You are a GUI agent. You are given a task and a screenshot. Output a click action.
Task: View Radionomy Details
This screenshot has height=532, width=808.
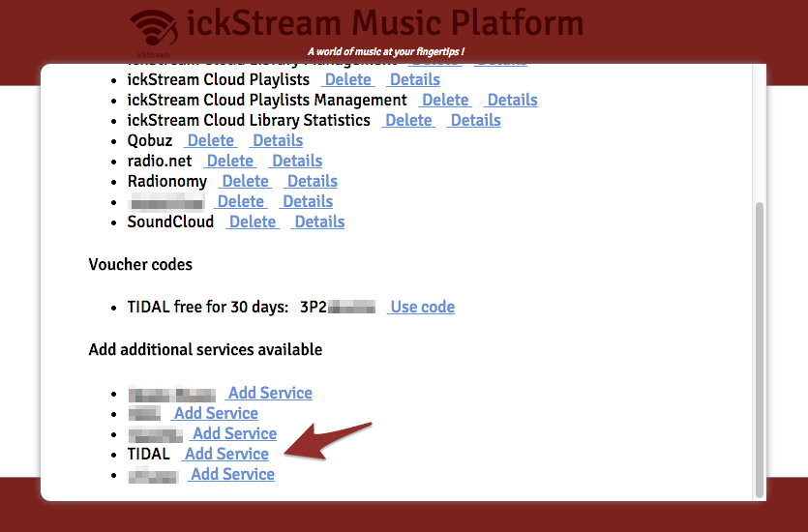point(313,181)
